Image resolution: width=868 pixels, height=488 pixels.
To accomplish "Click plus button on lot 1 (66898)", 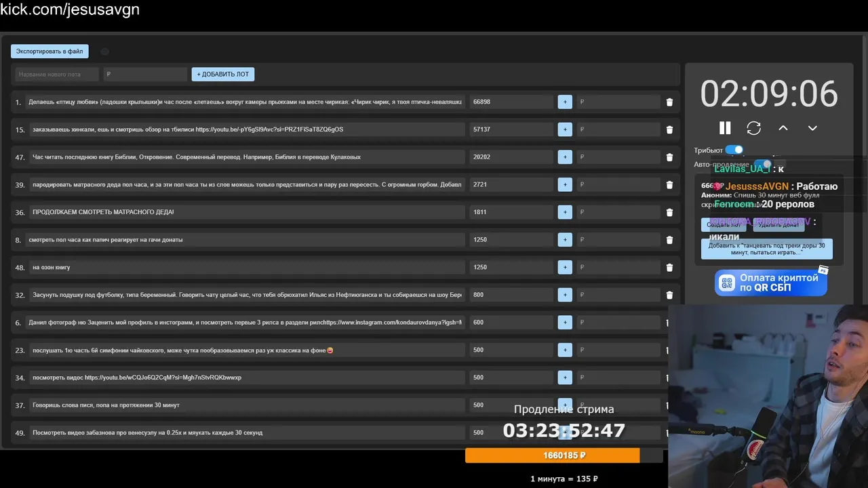I will (565, 102).
